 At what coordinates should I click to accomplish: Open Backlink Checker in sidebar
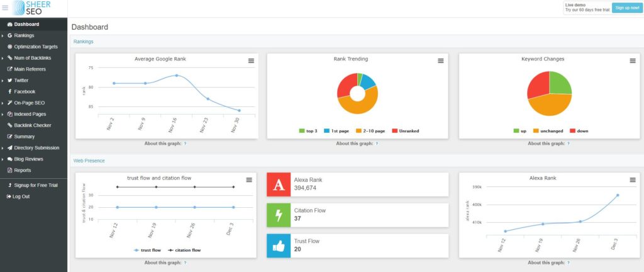click(34, 125)
